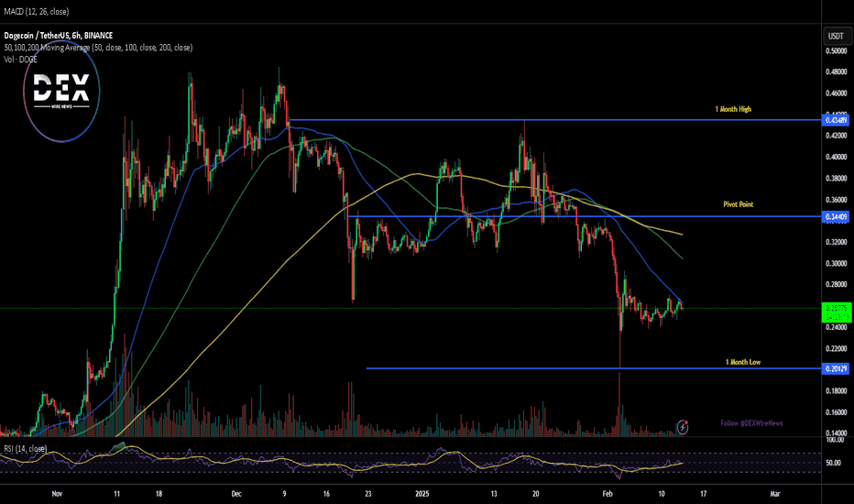Click the Pivot Point annotation

(x=738, y=204)
